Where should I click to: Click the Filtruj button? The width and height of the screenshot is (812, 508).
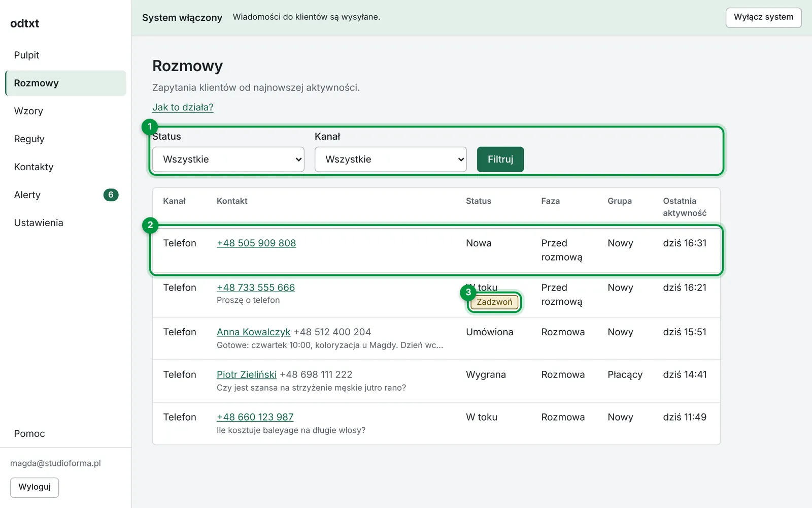[x=500, y=160]
